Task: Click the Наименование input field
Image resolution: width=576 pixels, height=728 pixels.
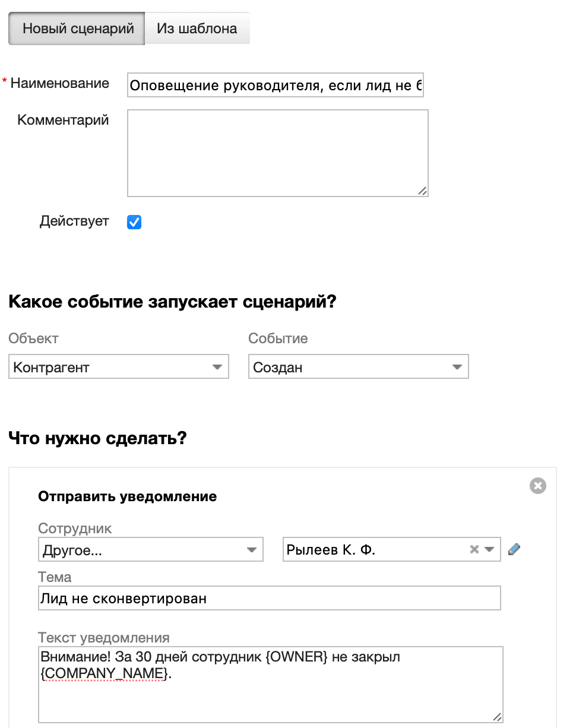Action: 276,85
